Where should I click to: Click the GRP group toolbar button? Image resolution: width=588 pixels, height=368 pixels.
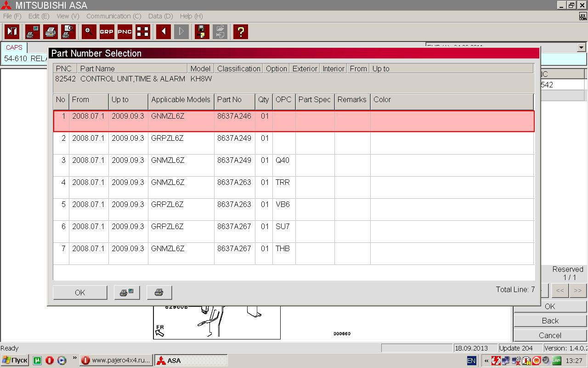pyautogui.click(x=107, y=32)
